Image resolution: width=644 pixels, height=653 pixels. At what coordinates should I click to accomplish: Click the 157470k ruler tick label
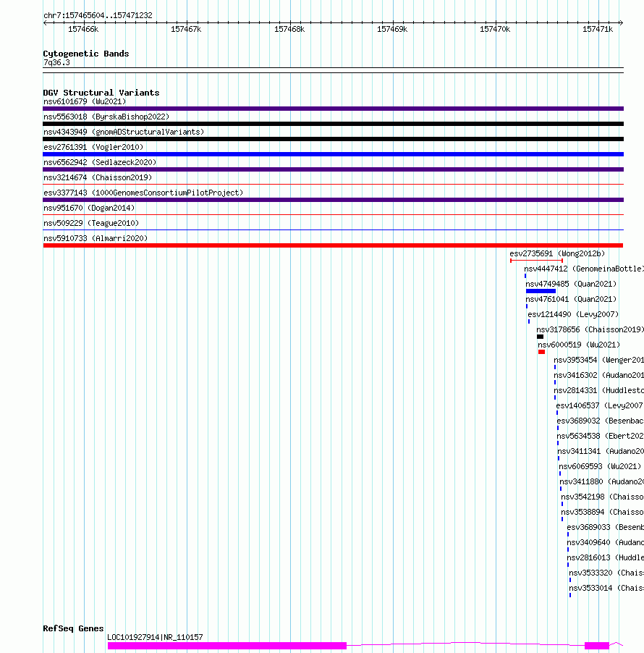coord(495,29)
